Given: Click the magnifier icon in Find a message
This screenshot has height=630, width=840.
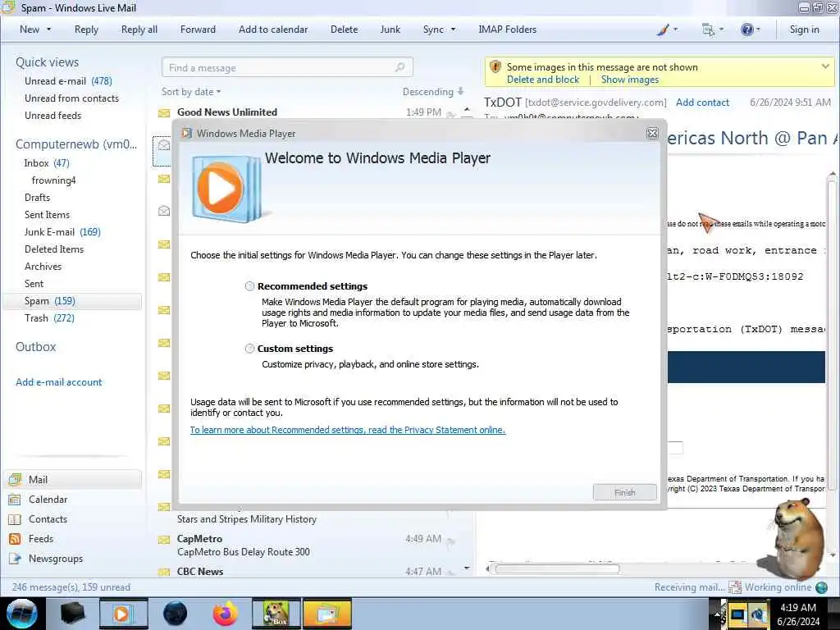Looking at the screenshot, I should [399, 67].
